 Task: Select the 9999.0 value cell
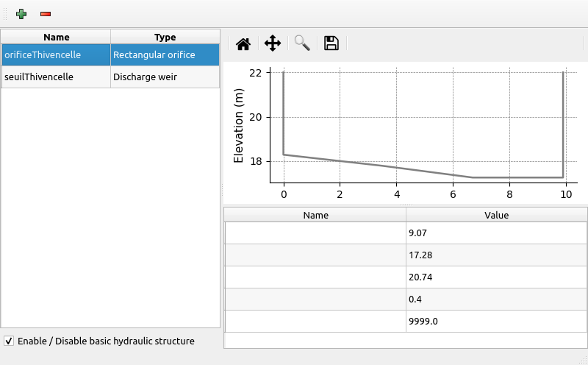tap(496, 322)
